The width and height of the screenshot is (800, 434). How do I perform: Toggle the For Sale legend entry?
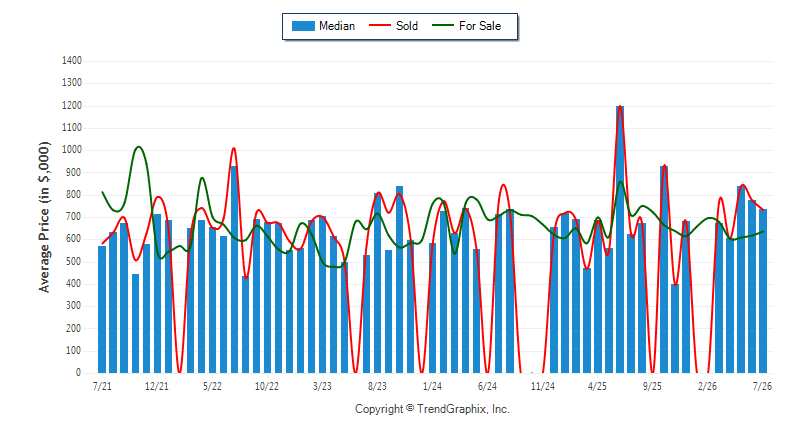466,26
